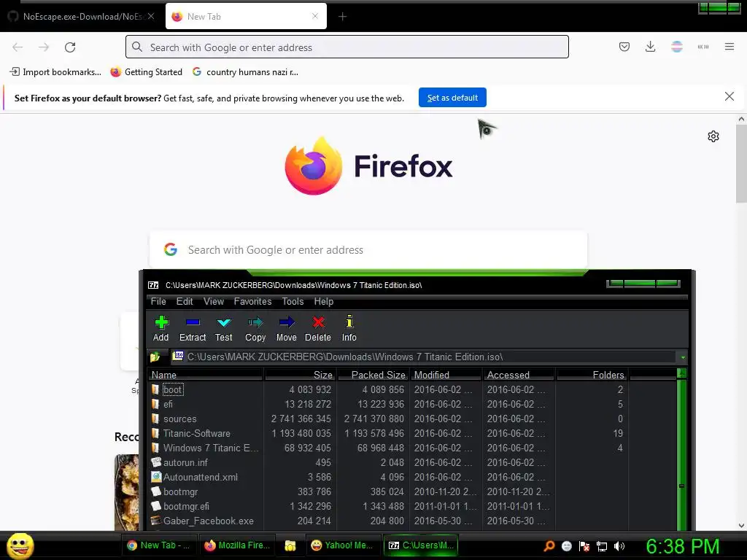Click the Google search box on new tab page
Viewport: 747px width, 560px height.
click(368, 250)
